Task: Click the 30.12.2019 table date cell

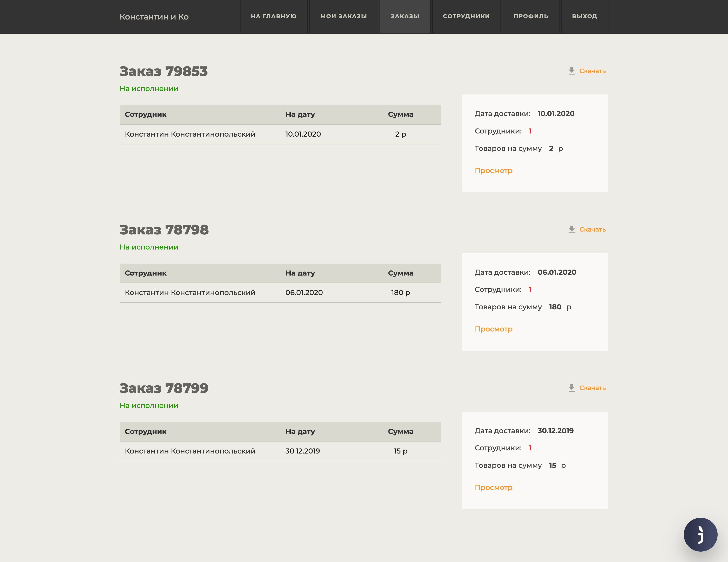Action: (x=302, y=451)
